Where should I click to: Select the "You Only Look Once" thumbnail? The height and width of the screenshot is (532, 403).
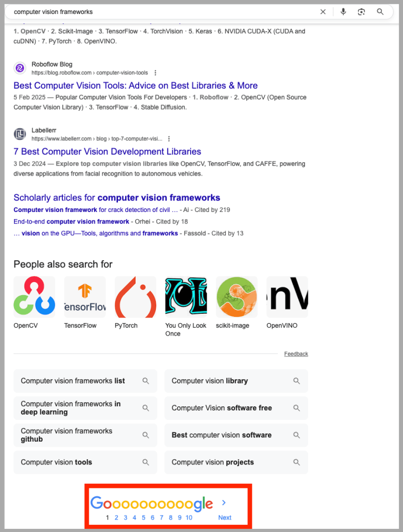186,297
